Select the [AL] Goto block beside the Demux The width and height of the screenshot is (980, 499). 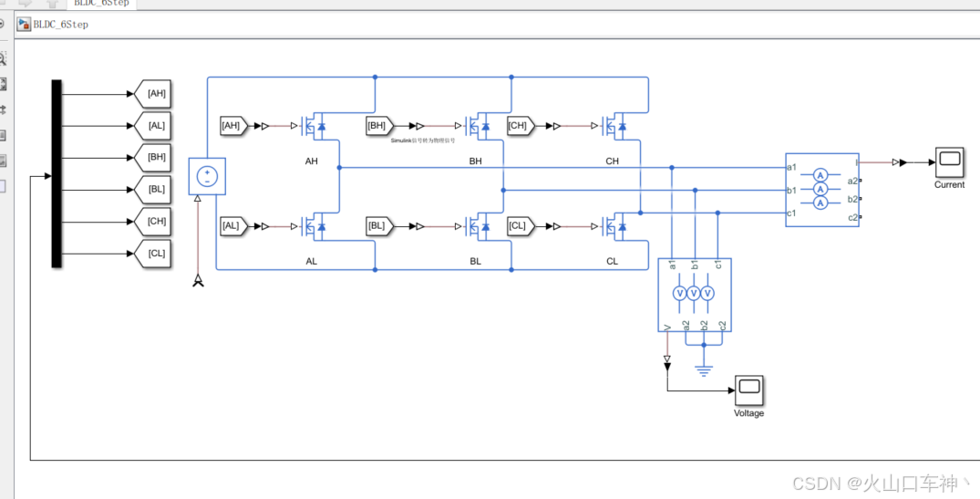point(153,126)
